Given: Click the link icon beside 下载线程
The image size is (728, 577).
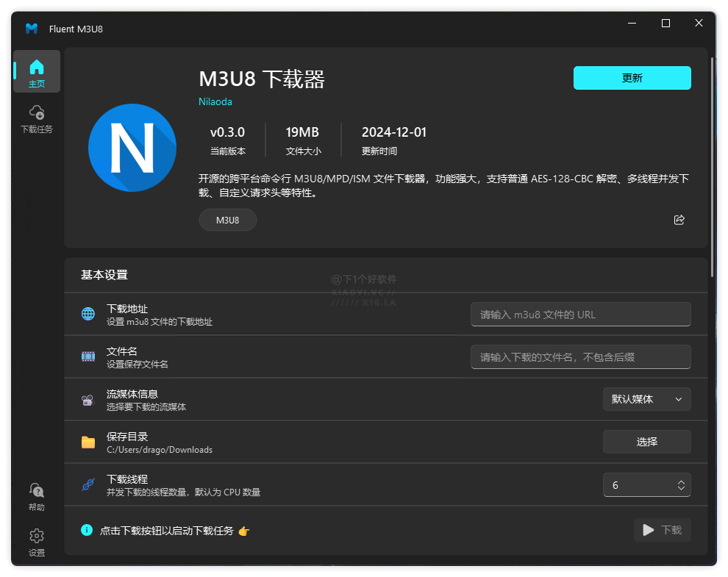Looking at the screenshot, I should (x=88, y=484).
